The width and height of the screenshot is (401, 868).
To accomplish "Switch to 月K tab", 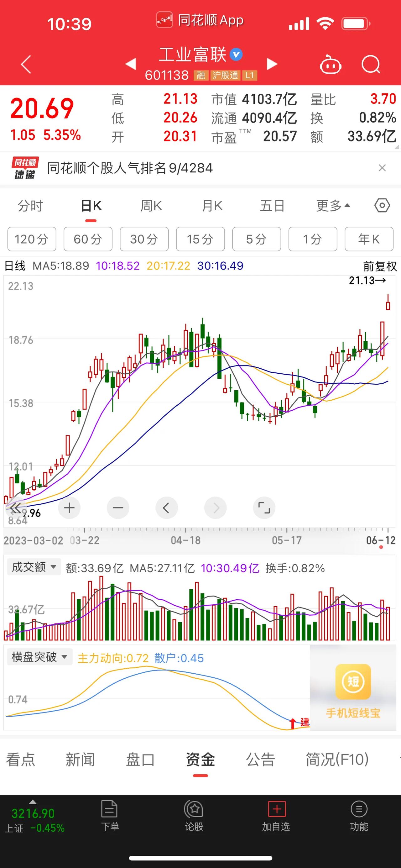I will coord(212,206).
